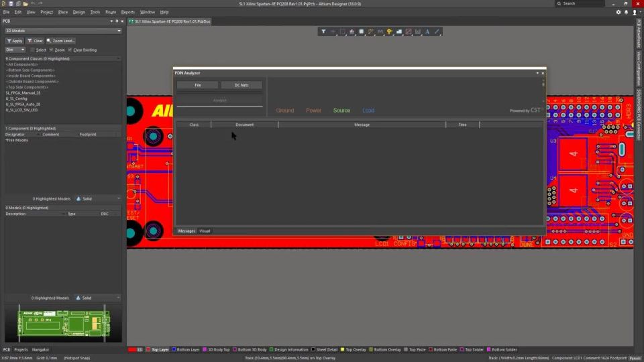Viewport: 644px width, 362px height.
Task: Open the Reports menu
Action: click(127, 12)
